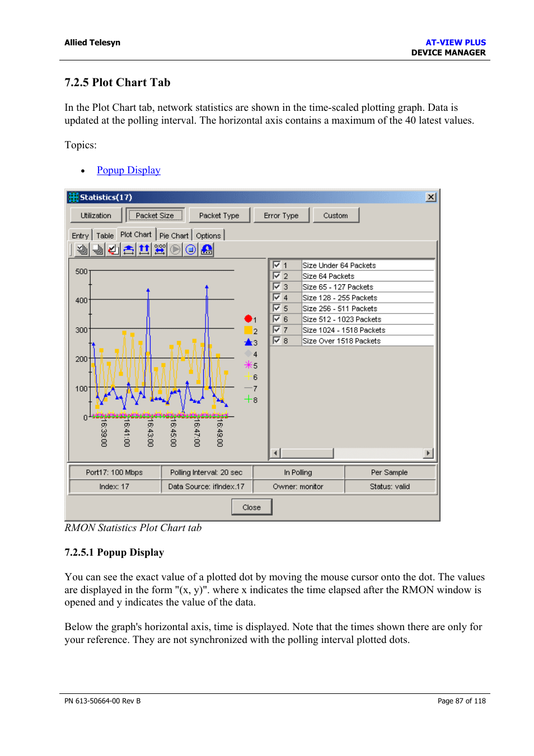
Task: Click the green plus legend marker 8
Action: coord(248,399)
